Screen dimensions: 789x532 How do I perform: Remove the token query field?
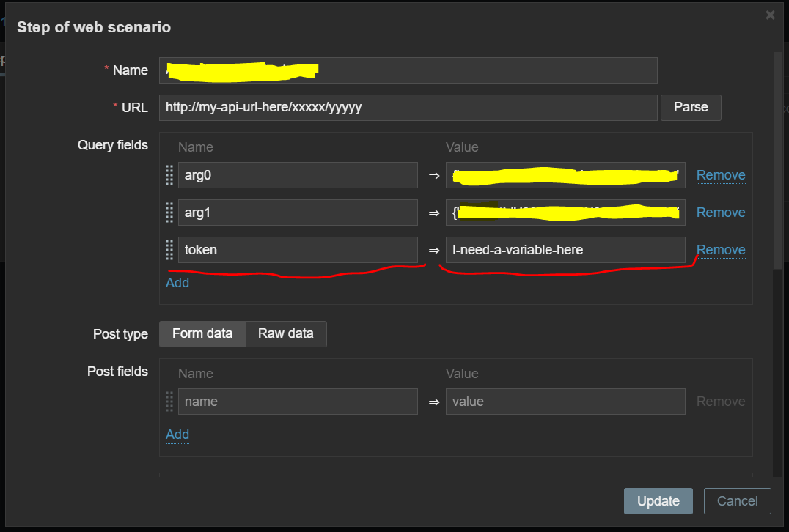pyautogui.click(x=720, y=250)
